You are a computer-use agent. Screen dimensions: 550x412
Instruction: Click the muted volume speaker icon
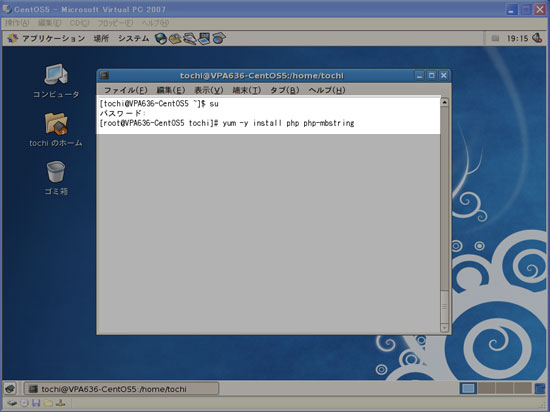[537, 38]
